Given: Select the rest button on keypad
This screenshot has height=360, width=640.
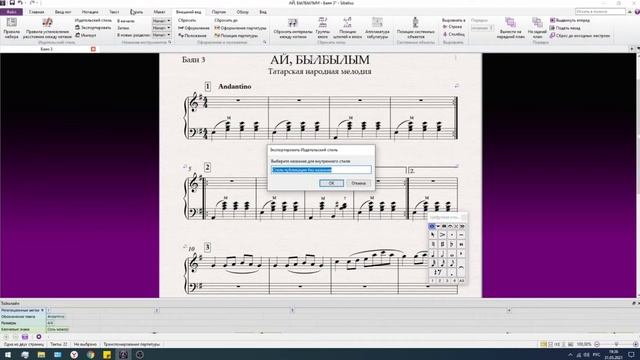Looking at the screenshot, I should click(x=438, y=272).
